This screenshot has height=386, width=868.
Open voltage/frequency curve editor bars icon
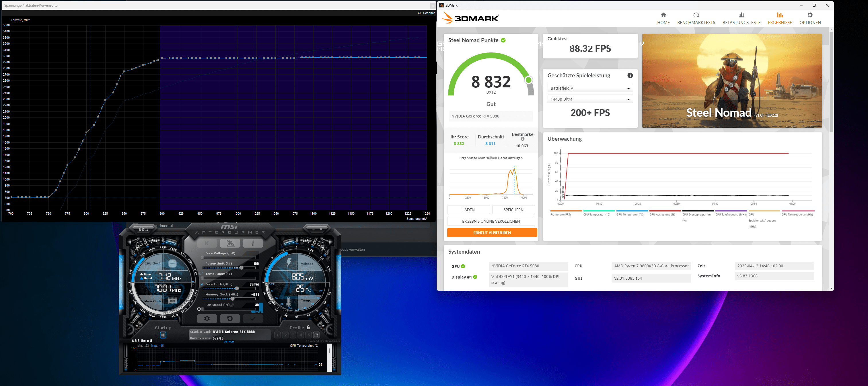click(x=202, y=284)
